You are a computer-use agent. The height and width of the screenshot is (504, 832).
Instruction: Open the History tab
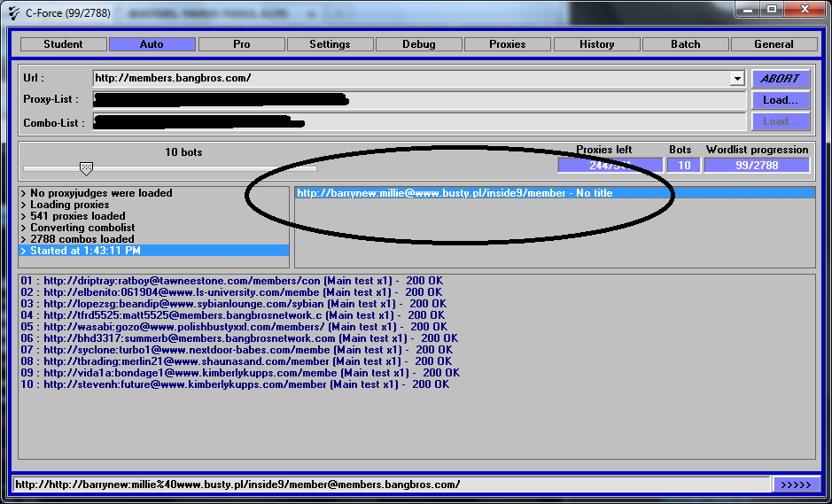pyautogui.click(x=596, y=44)
